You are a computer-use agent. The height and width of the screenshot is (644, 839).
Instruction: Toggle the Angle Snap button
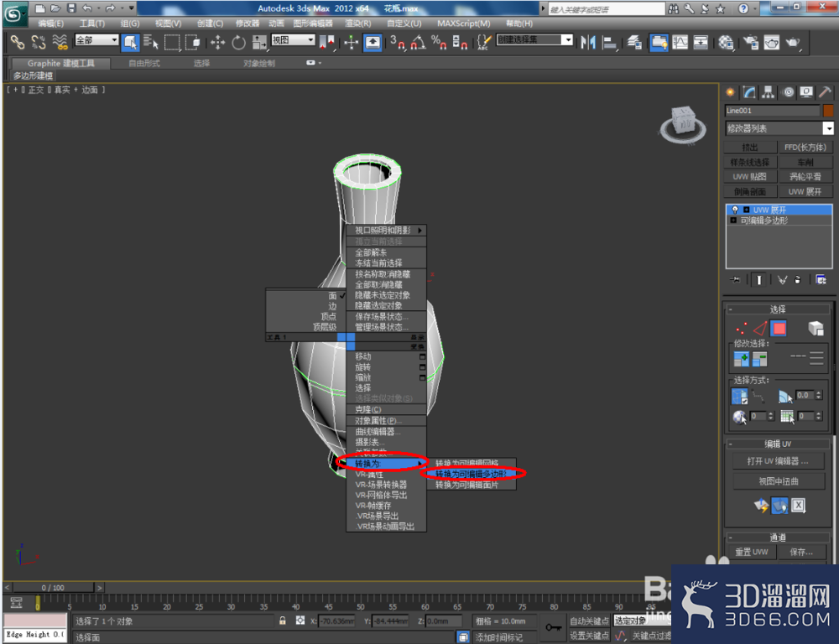pos(418,42)
